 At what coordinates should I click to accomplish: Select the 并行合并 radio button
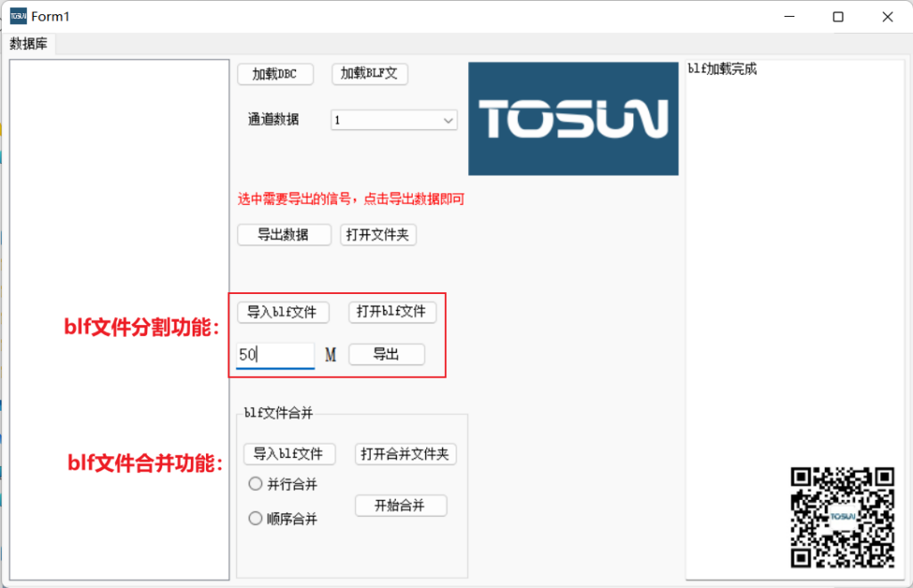[x=256, y=485]
